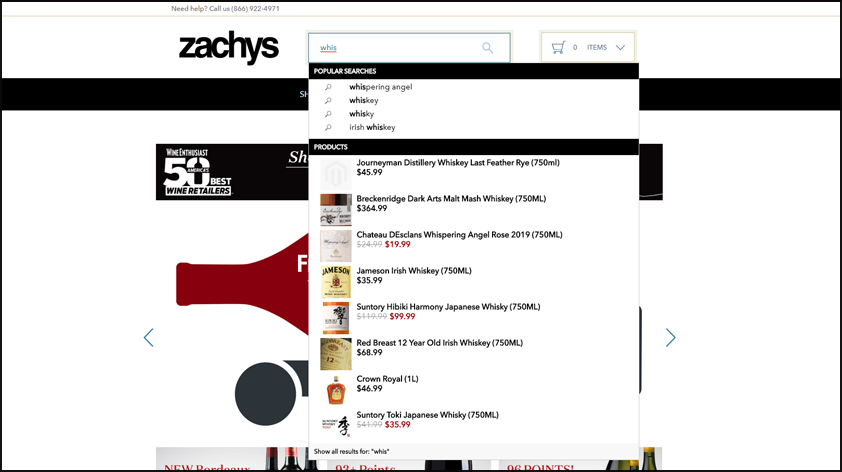Click the Whispering Angel Rose thumbnail
842x472 pixels.
point(336,245)
